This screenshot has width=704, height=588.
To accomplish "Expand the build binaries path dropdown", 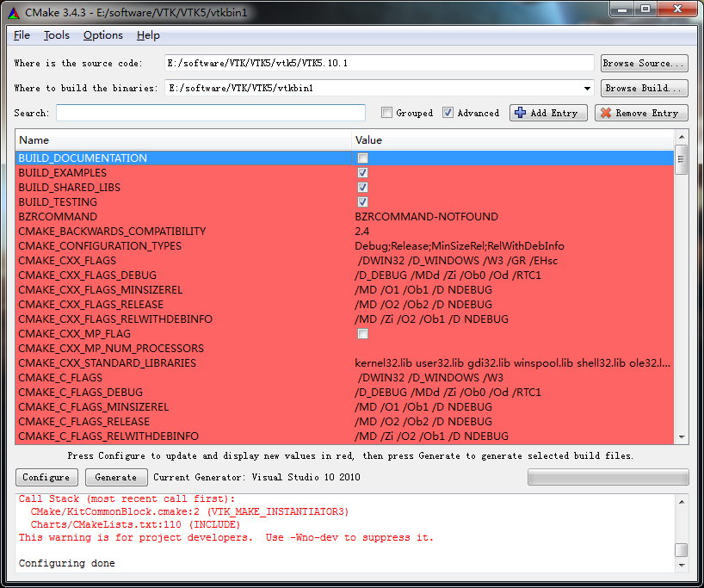I will pos(587,88).
